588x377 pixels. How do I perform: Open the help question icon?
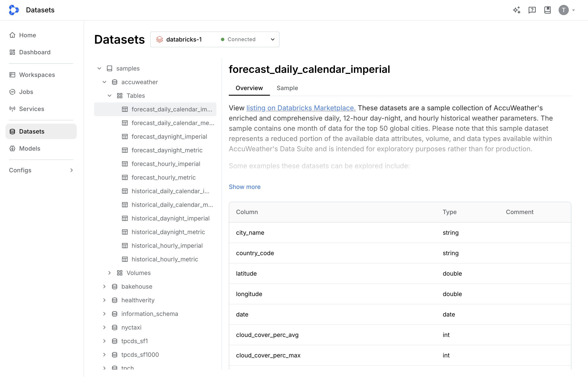pyautogui.click(x=532, y=10)
